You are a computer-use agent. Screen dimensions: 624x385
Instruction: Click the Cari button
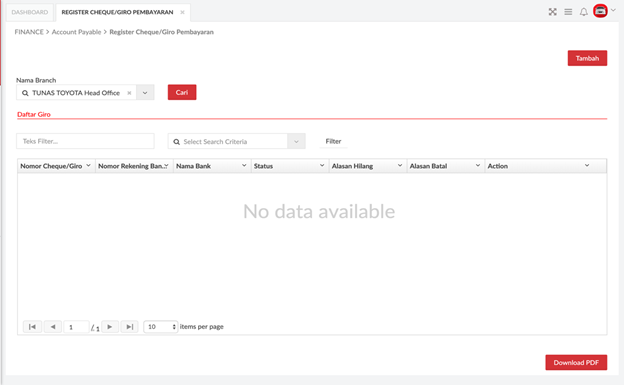[182, 92]
